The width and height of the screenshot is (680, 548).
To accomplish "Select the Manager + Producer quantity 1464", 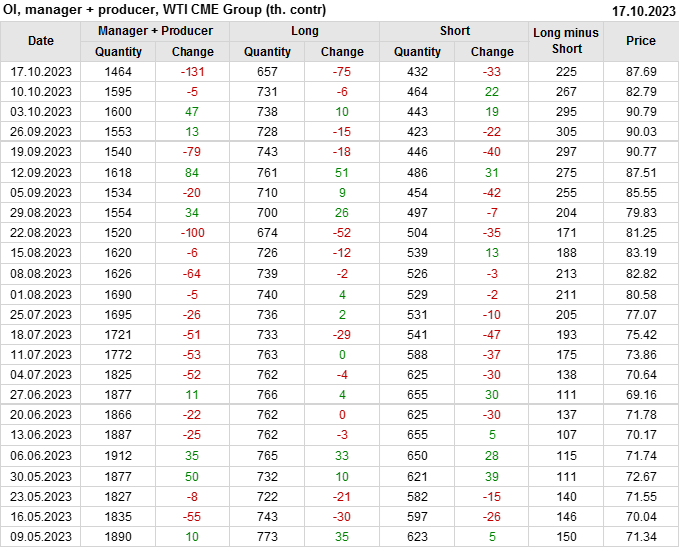I will [118, 72].
